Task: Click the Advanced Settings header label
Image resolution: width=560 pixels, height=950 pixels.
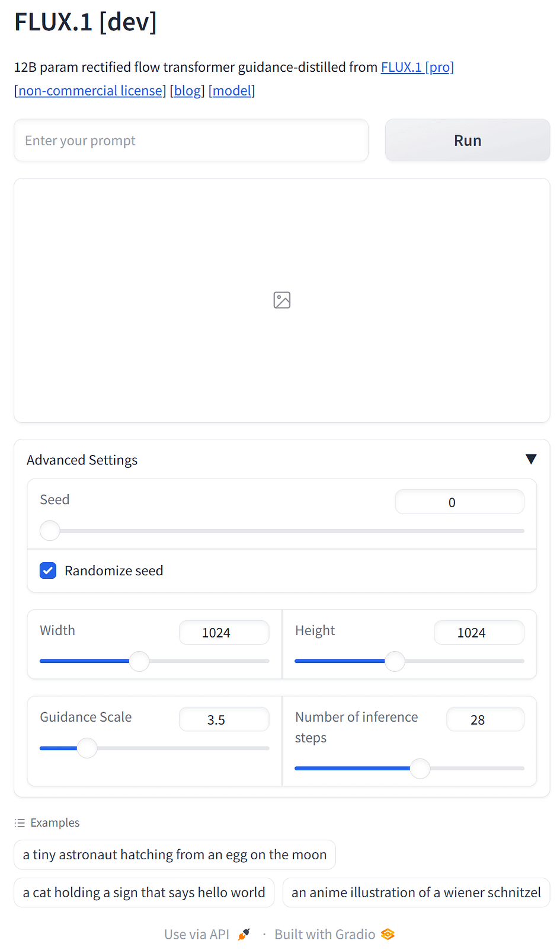Action: coord(82,460)
